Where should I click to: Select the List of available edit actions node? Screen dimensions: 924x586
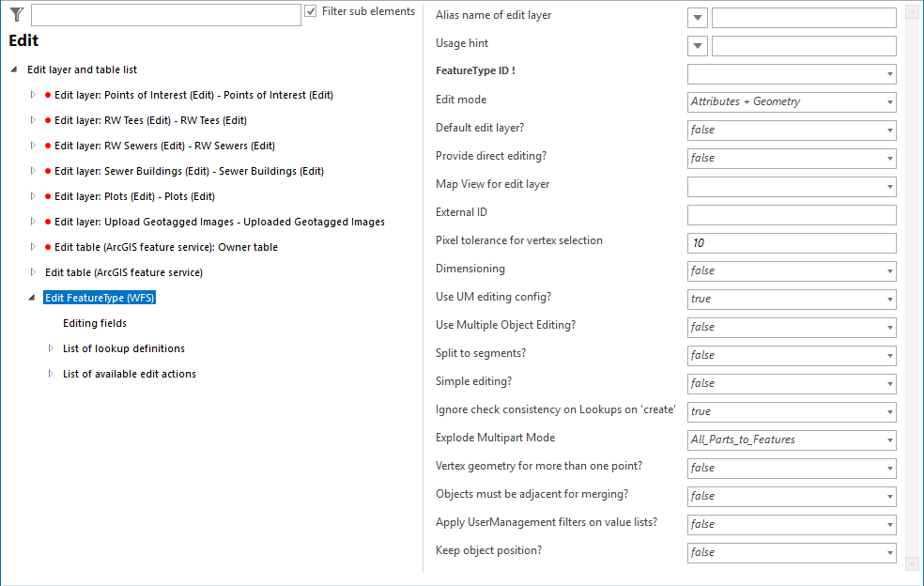130,374
